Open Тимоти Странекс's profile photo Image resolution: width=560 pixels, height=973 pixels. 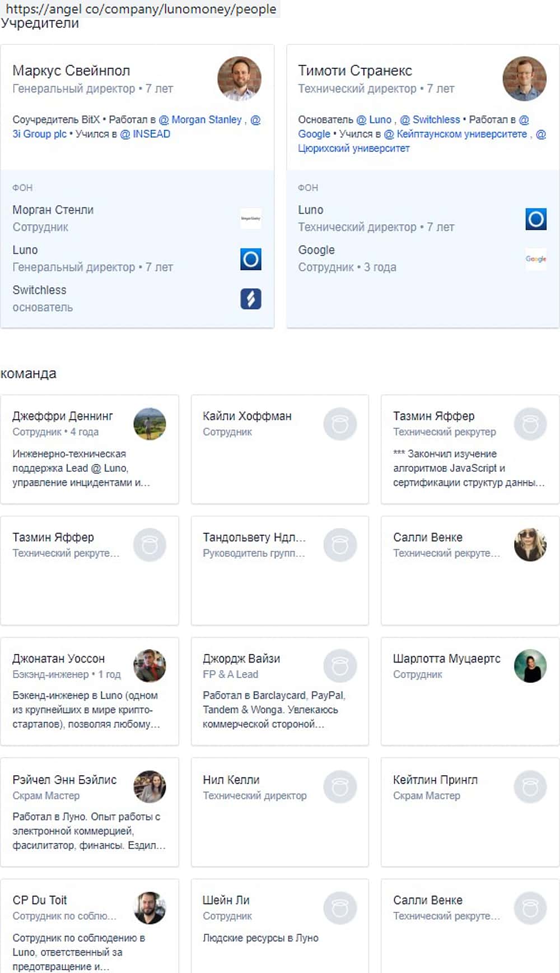point(524,78)
